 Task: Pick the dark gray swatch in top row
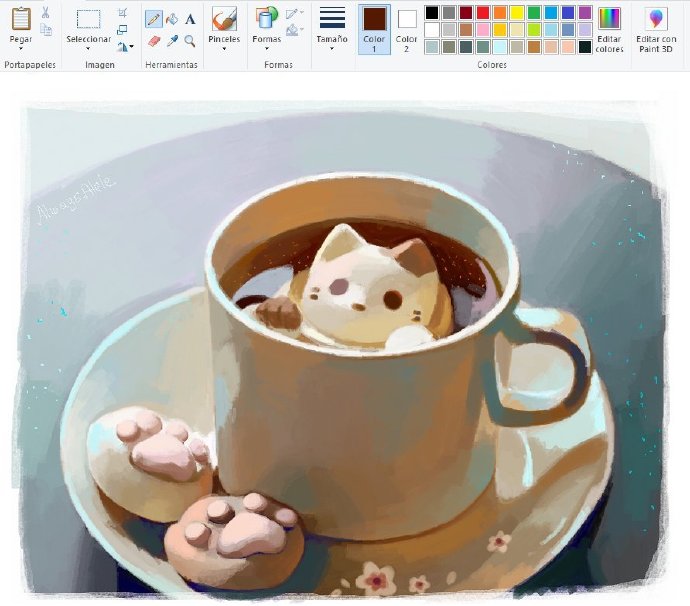click(x=449, y=13)
